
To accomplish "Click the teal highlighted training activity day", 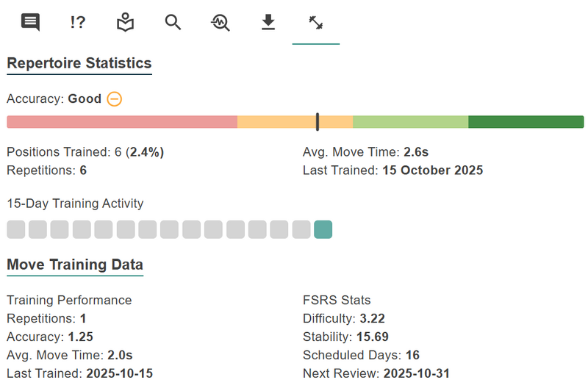I will 323,230.
